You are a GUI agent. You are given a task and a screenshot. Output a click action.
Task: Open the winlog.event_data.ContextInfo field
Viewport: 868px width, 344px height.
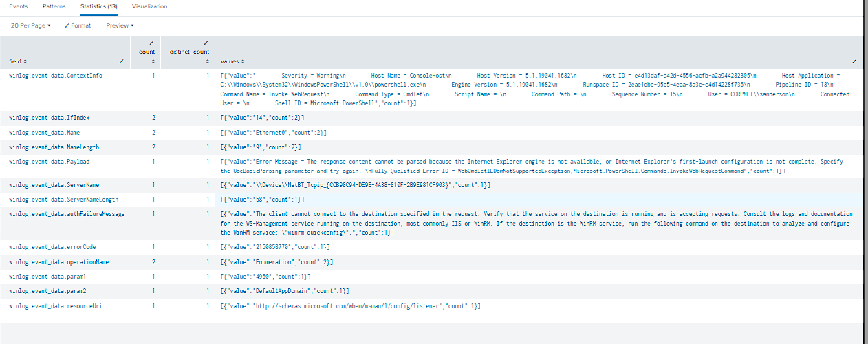56,76
